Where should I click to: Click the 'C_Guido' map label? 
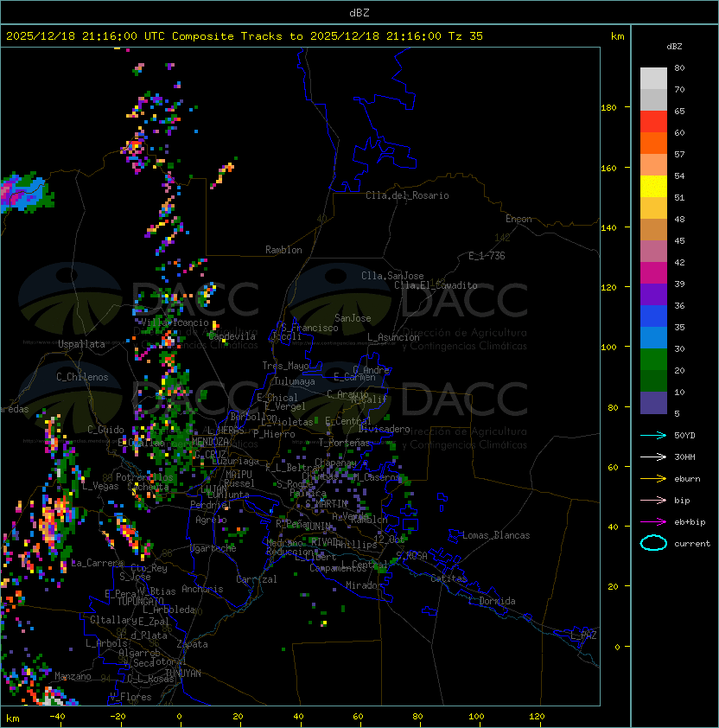click(x=105, y=430)
